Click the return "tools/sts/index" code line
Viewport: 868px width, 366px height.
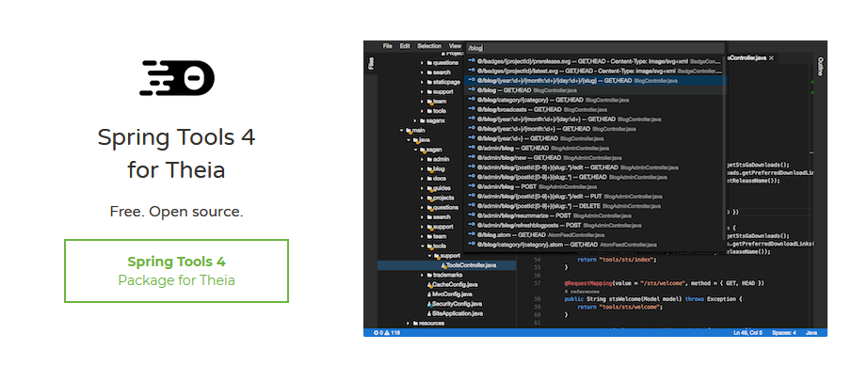[x=617, y=260]
